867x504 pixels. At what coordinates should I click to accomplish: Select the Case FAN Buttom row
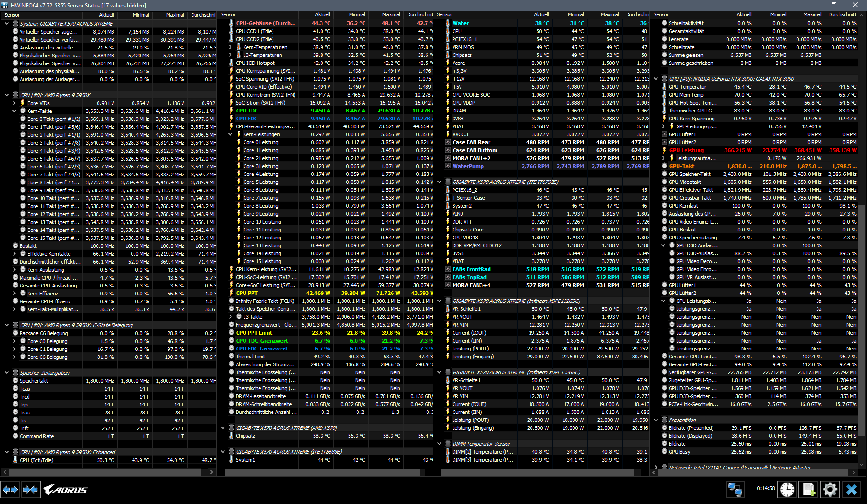546,150
